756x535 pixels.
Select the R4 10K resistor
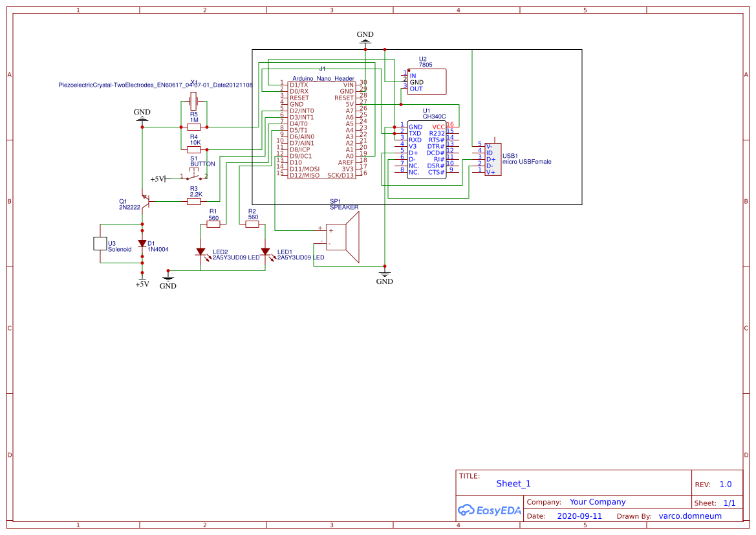pos(193,149)
